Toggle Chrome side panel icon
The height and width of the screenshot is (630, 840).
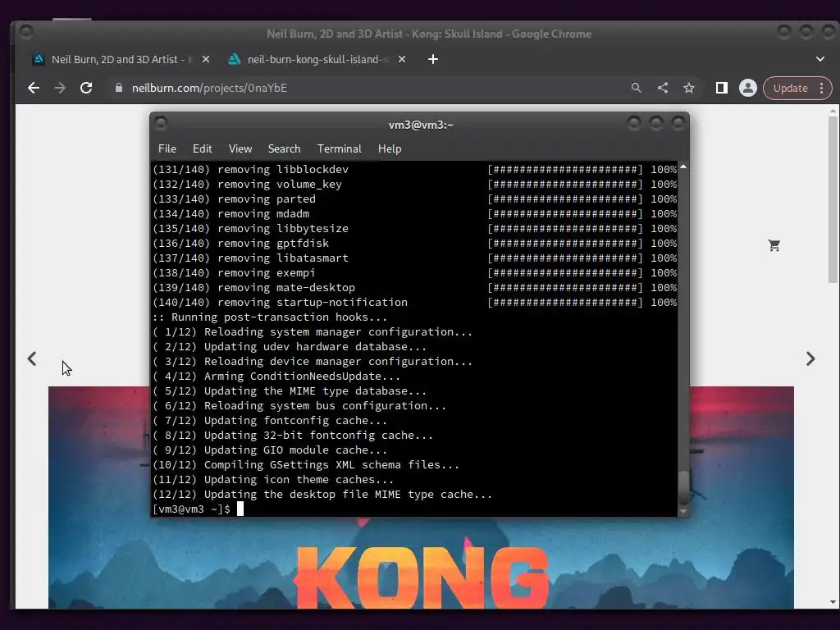click(x=722, y=88)
